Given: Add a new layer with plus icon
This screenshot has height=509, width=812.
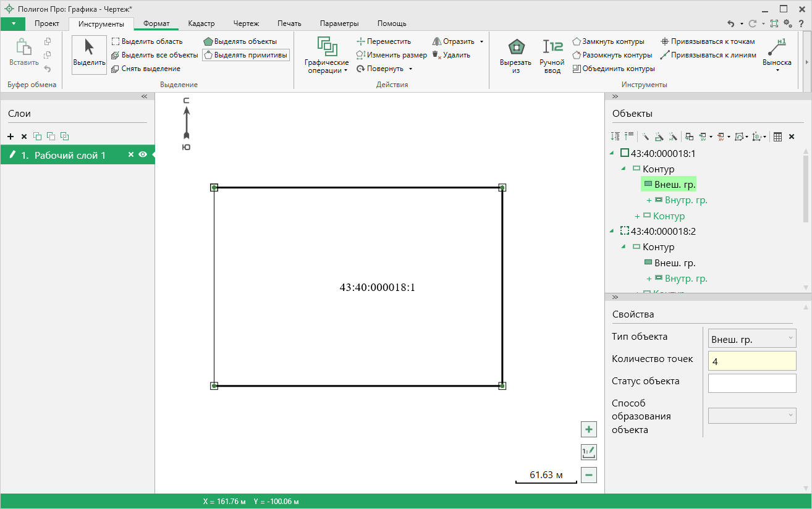Looking at the screenshot, I should click(11, 137).
